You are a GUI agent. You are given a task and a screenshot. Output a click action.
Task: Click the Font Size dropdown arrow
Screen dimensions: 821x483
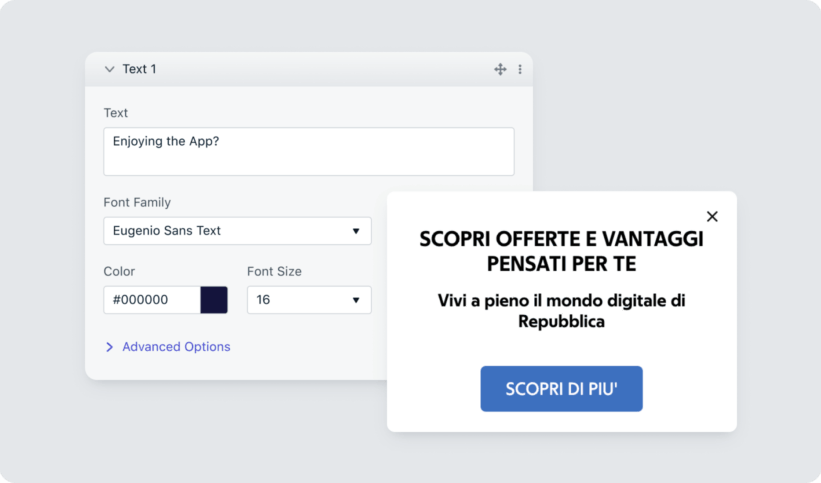tap(356, 300)
